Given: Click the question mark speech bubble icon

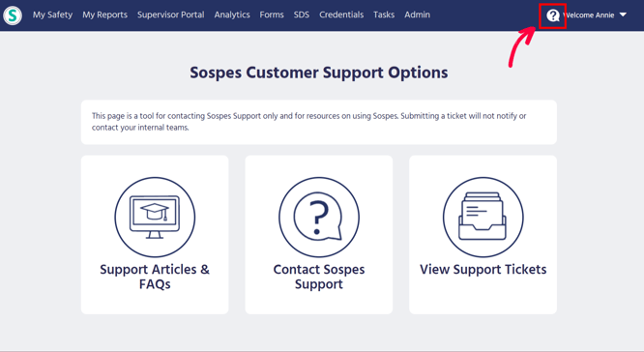Looking at the screenshot, I should [x=319, y=218].
